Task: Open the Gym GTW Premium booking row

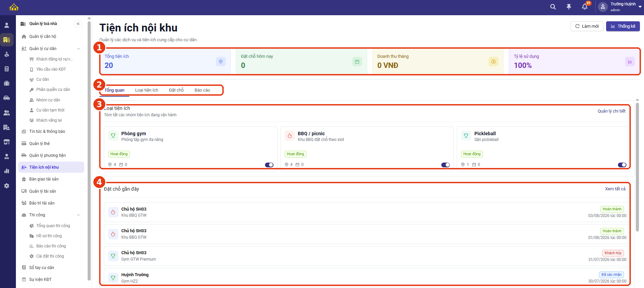Action: coord(367,256)
